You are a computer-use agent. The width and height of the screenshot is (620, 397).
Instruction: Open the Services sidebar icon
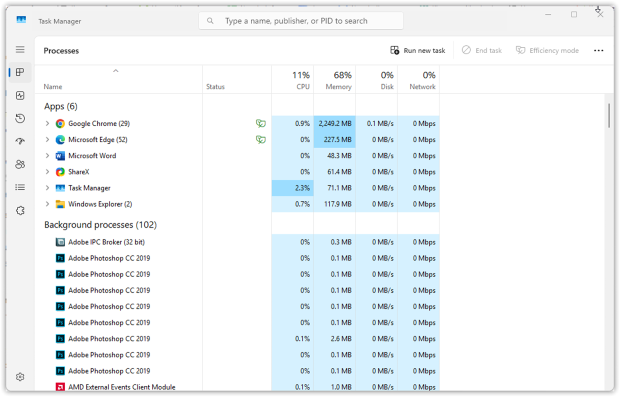tap(20, 210)
